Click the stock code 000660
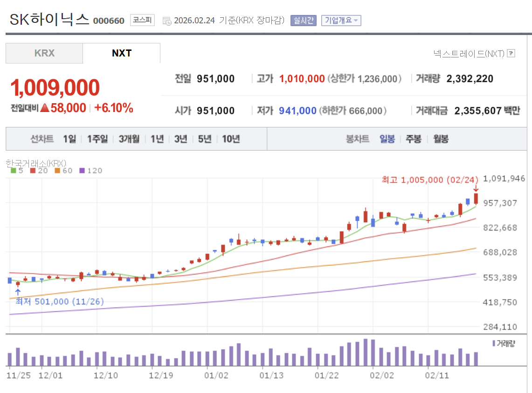Screen dimensions: 532x393 pos(109,21)
